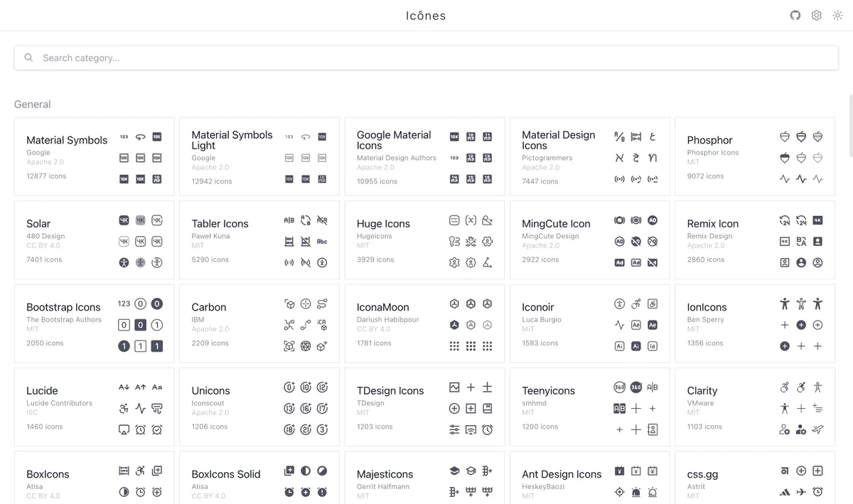
Task: Click the IconaMoon collection title
Action: [x=382, y=307]
